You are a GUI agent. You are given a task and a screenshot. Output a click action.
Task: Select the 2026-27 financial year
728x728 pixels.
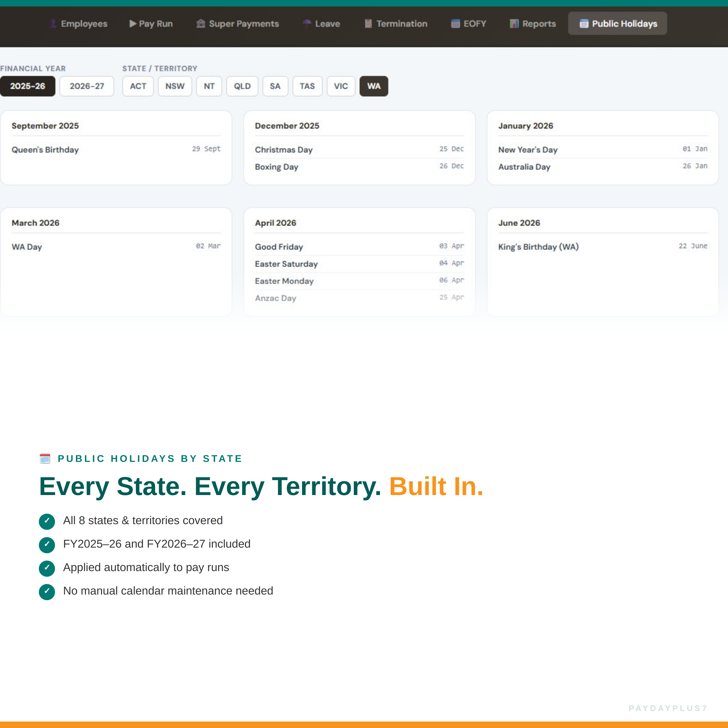coord(87,86)
